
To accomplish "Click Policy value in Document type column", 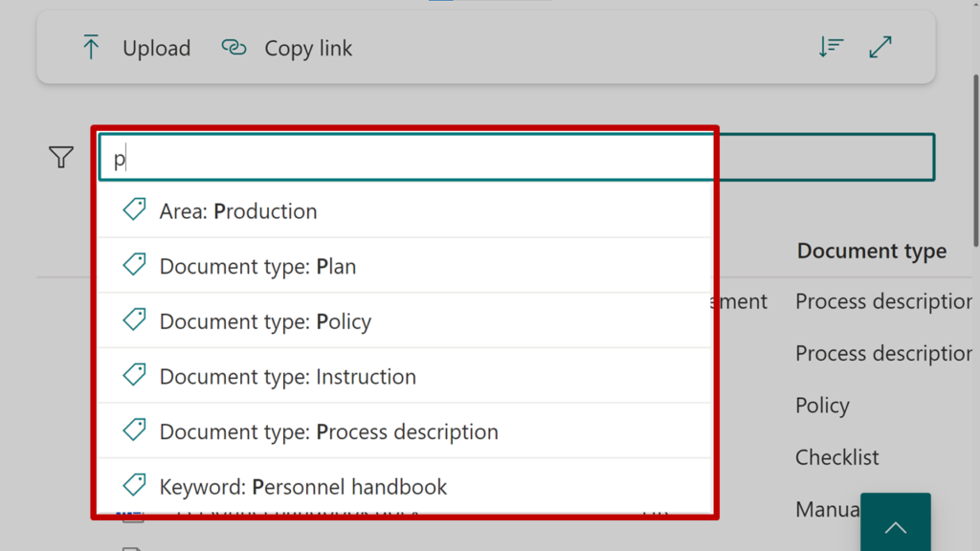I will tap(822, 406).
